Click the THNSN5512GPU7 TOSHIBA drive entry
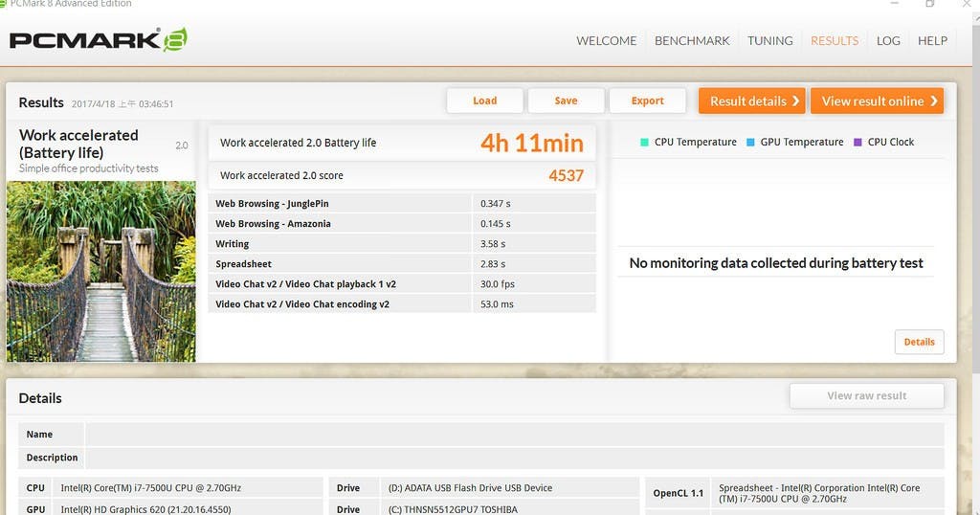980x515 pixels. tap(453, 509)
